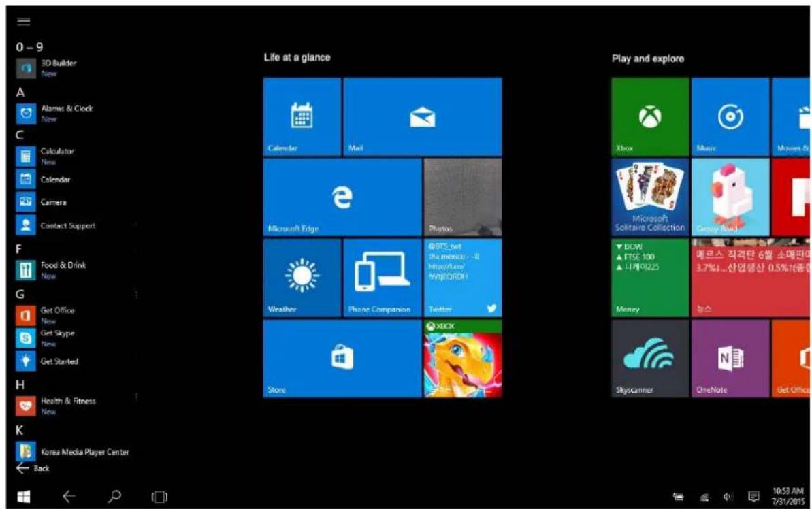Click the '0 – 9' group header
The width and height of the screenshot is (812, 509).
click(x=29, y=47)
